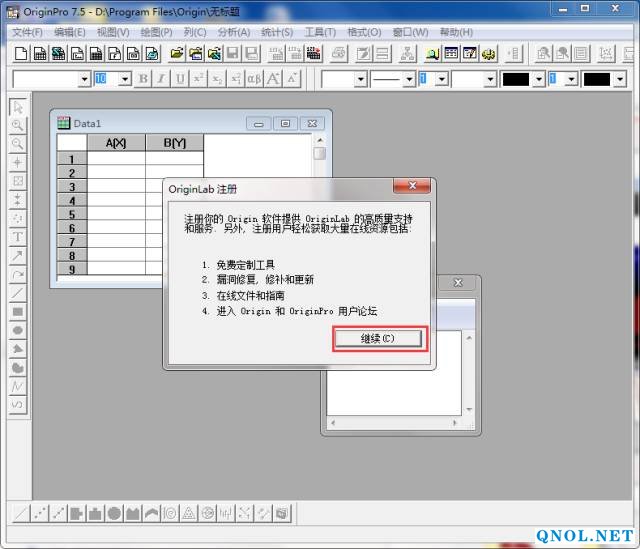The width and height of the screenshot is (640, 549).
Task: Open the 文件(F) menu
Action: click(29, 32)
